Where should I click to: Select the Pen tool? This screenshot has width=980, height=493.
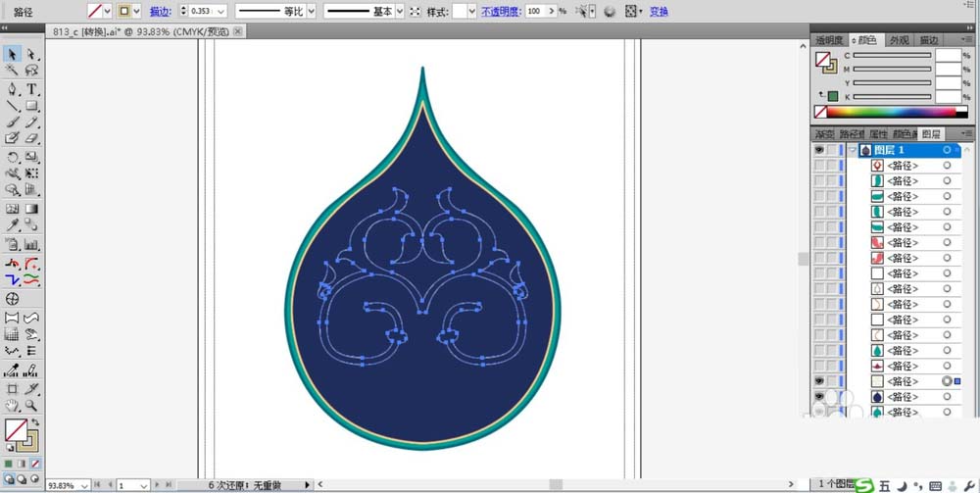pos(12,89)
